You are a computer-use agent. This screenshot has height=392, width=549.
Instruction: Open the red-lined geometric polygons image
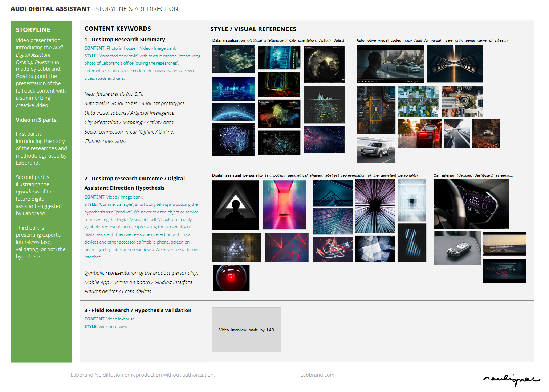(286, 247)
